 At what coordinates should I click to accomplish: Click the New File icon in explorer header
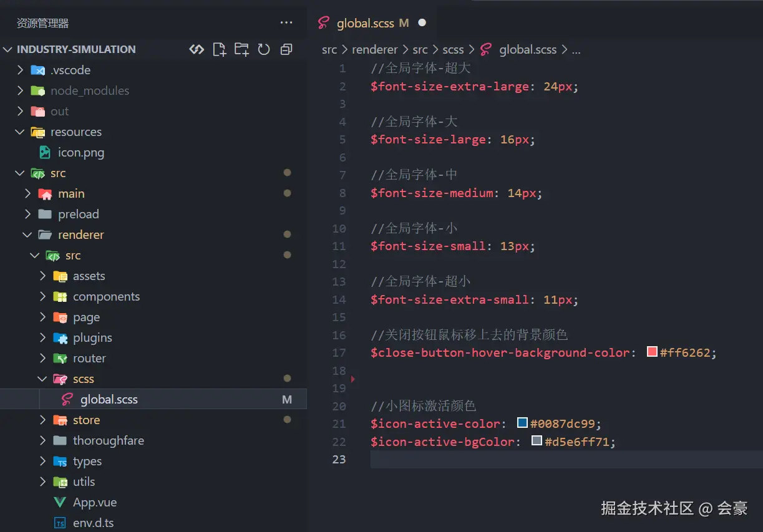point(219,49)
